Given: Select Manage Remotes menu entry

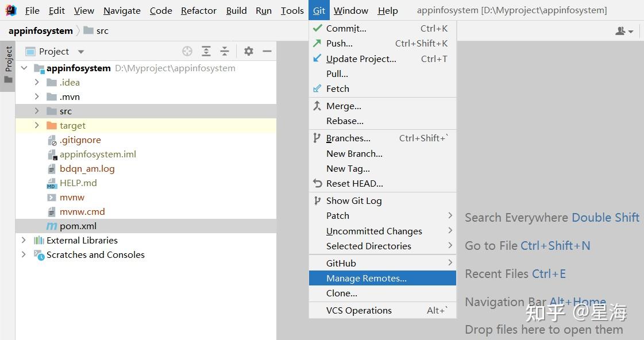Looking at the screenshot, I should (x=366, y=279).
